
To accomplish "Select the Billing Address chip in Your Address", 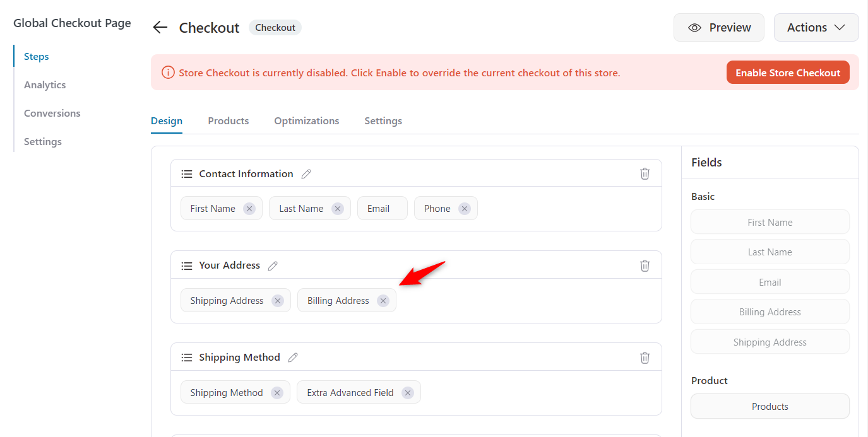I will pyautogui.click(x=347, y=301).
